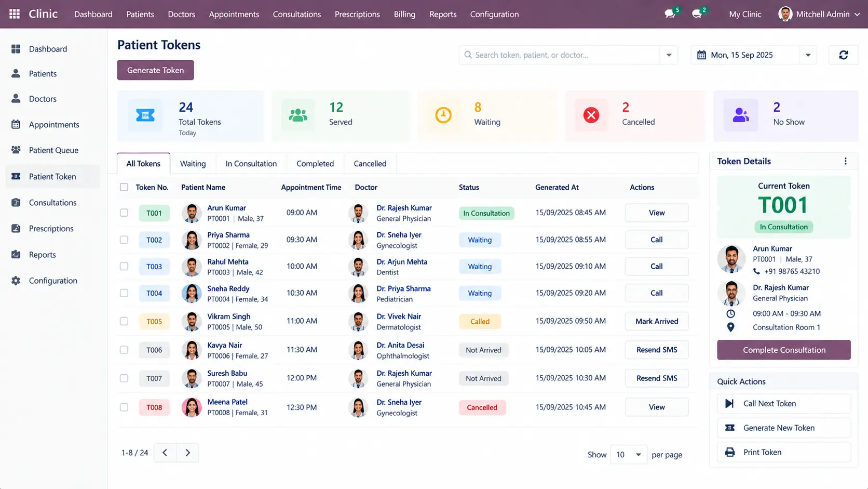Click Mark Arrived for Vikram Singh

click(x=657, y=321)
